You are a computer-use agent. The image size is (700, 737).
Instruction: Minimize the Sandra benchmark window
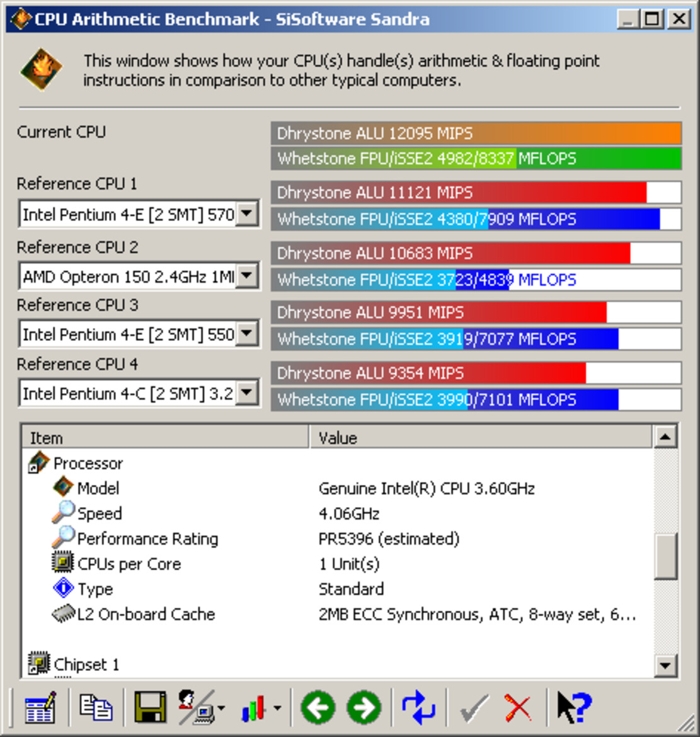click(629, 20)
